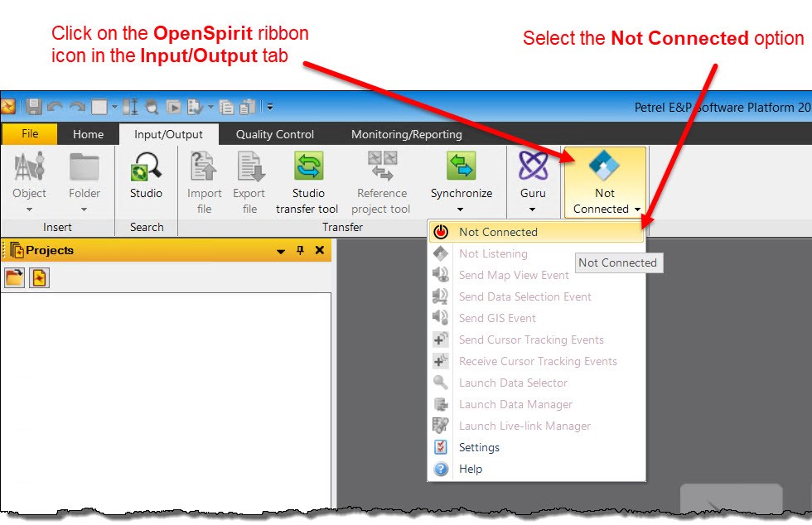
Task: Open the dropdown arrow beside the checklist icon
Action: (210, 107)
